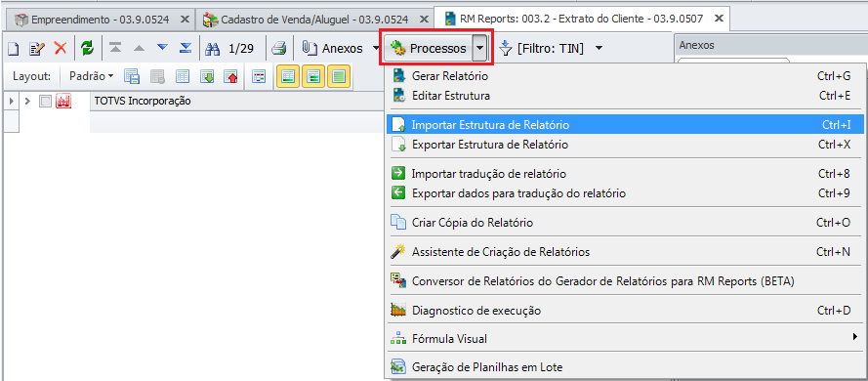Image resolution: width=868 pixels, height=381 pixels.
Task: Click the Processos button
Action: pyautogui.click(x=428, y=49)
